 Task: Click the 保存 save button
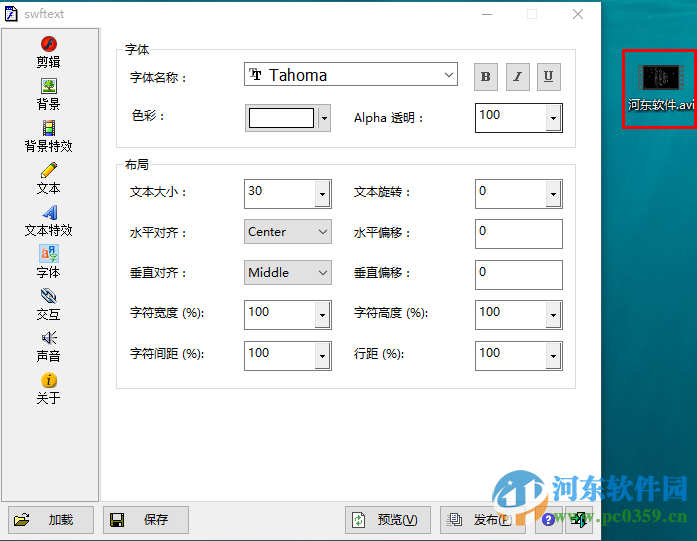(x=146, y=519)
